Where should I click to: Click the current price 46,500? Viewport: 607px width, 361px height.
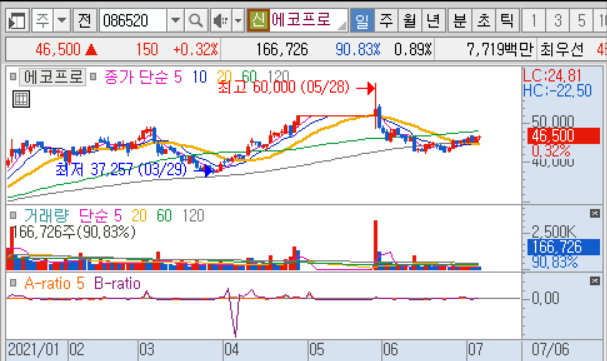(x=58, y=50)
